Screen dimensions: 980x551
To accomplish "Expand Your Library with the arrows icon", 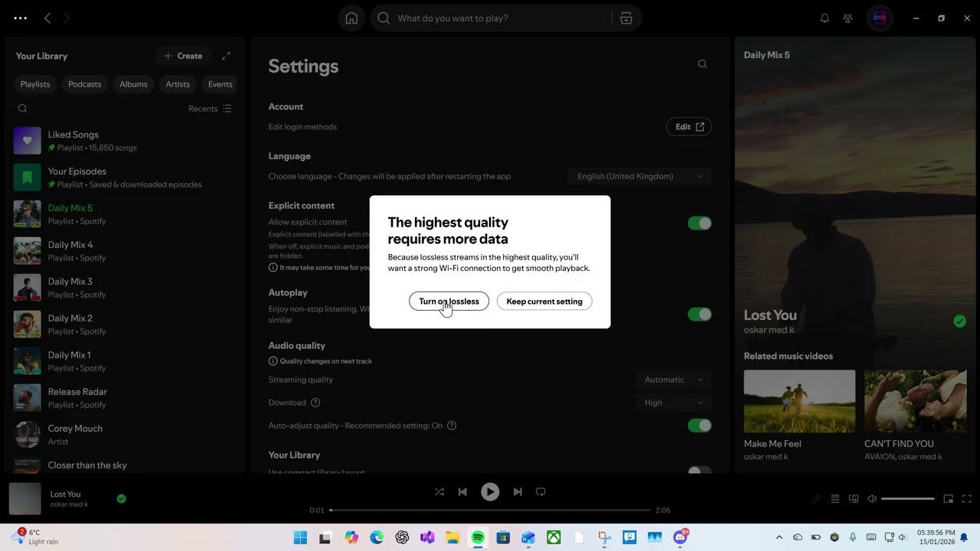I will point(226,56).
